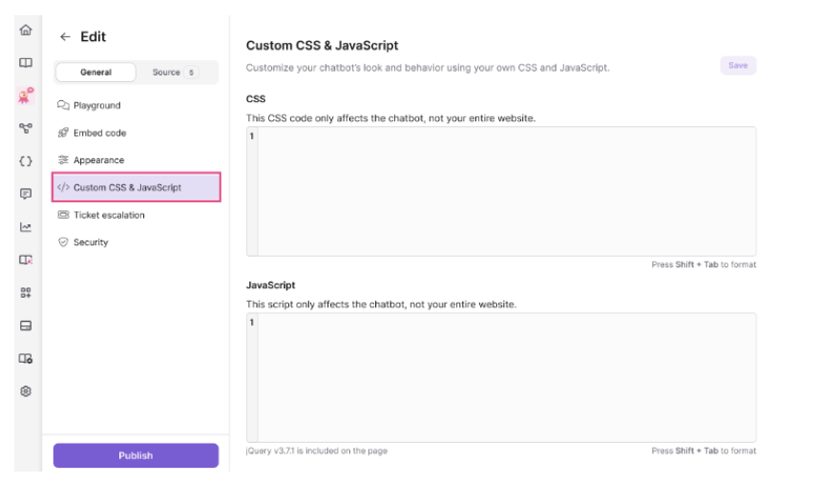The height and width of the screenshot is (504, 819).
Task: Open the workflow nodes icon in sidebar
Action: pyautogui.click(x=27, y=128)
